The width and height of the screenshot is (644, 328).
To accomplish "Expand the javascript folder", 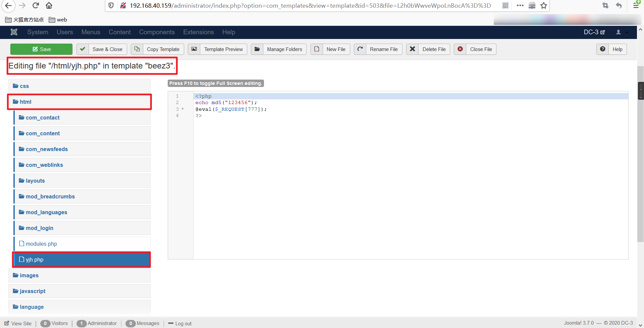I will [x=79, y=291].
